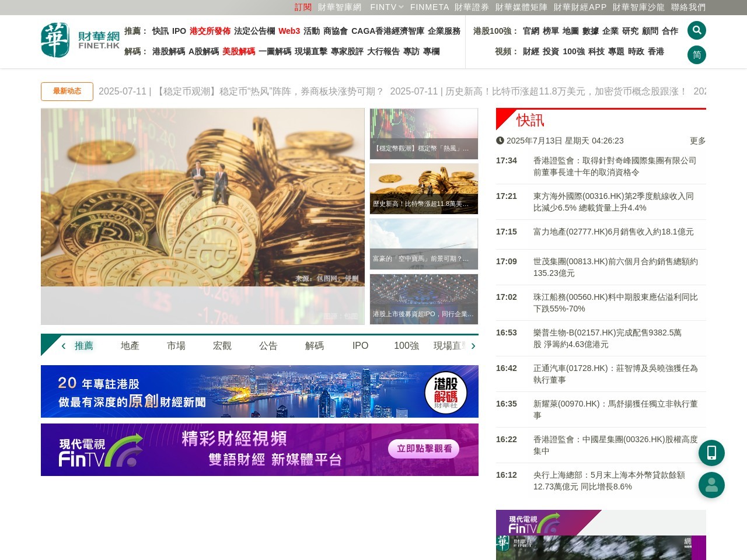Click the 立即點擊觀看 button

[424, 449]
